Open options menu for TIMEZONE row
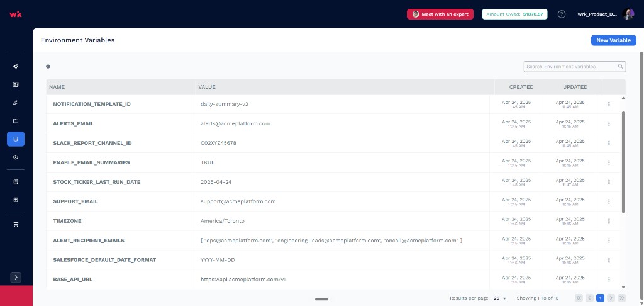644x306 pixels. pos(609,221)
